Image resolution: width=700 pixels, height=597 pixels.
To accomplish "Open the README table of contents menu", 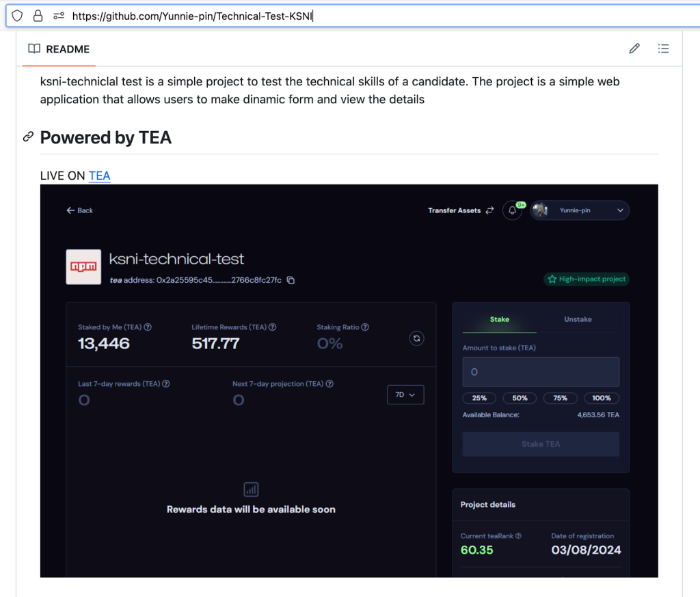I will click(663, 48).
